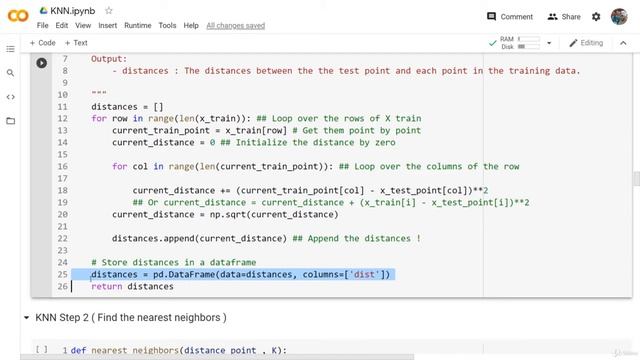Click the 'distances = []' code line
This screenshot has width=640, height=360.
[127, 107]
